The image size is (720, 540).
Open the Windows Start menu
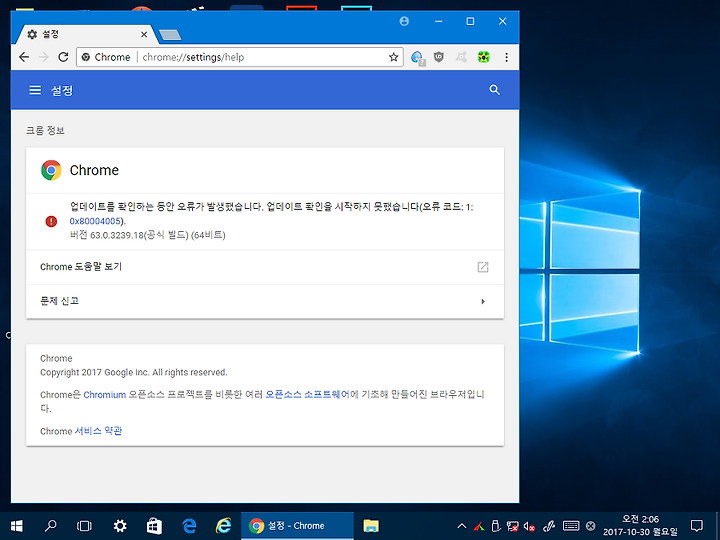click(17, 526)
